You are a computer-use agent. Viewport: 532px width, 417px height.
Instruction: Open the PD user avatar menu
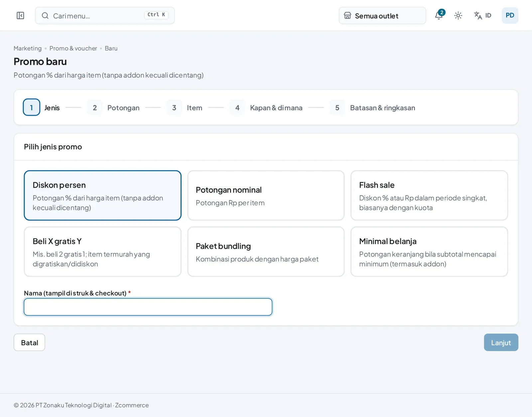[510, 15]
